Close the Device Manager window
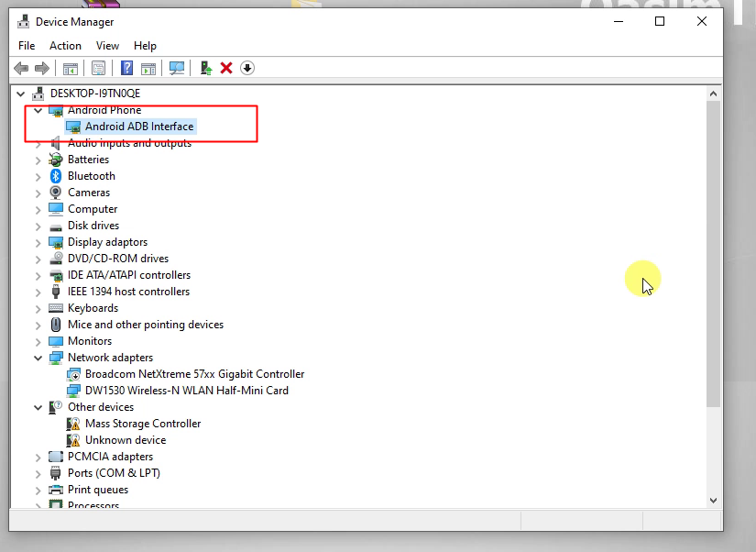Screen dimensions: 756x552 702,21
